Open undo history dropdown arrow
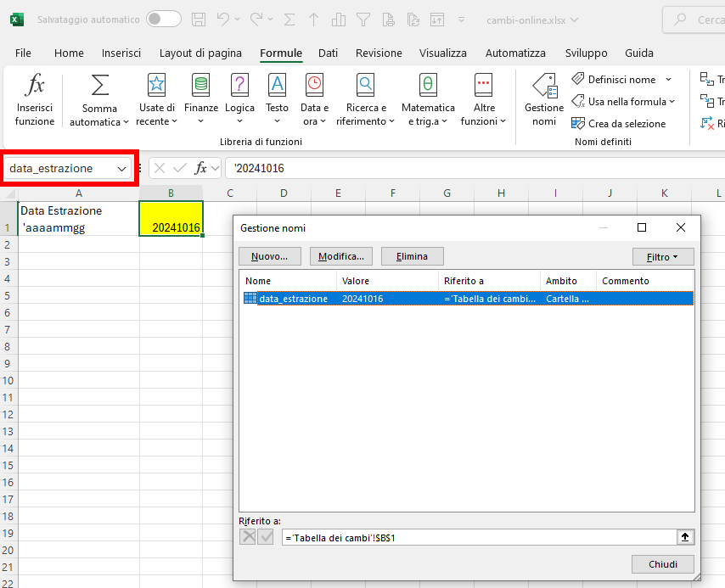Screen dimensions: 725x588 pyautogui.click(x=237, y=20)
